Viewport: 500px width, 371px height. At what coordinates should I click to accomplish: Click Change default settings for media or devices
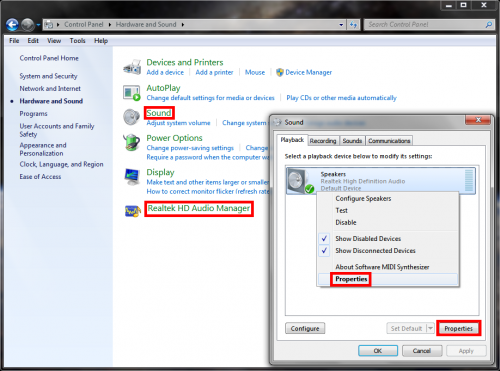(x=210, y=98)
